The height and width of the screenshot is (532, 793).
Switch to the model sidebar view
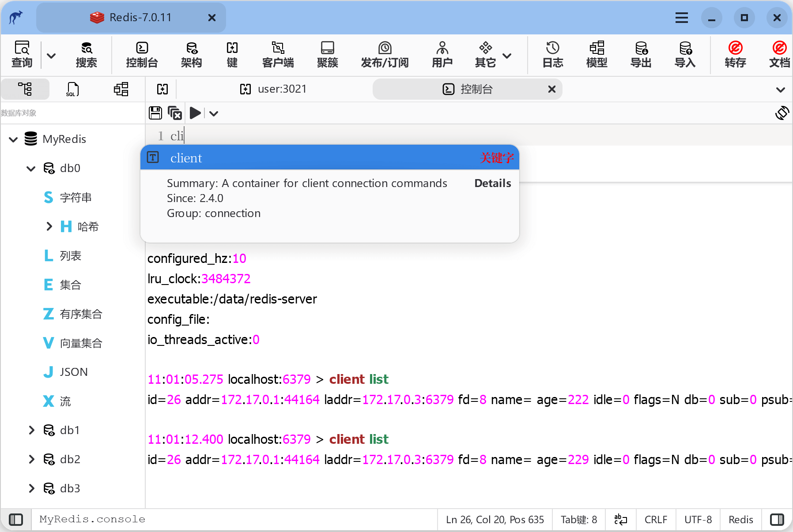coord(121,89)
